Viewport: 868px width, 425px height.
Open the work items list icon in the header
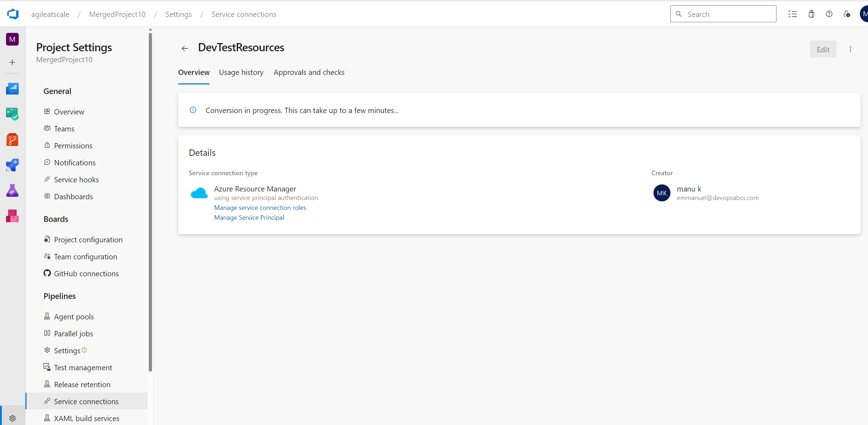click(792, 14)
